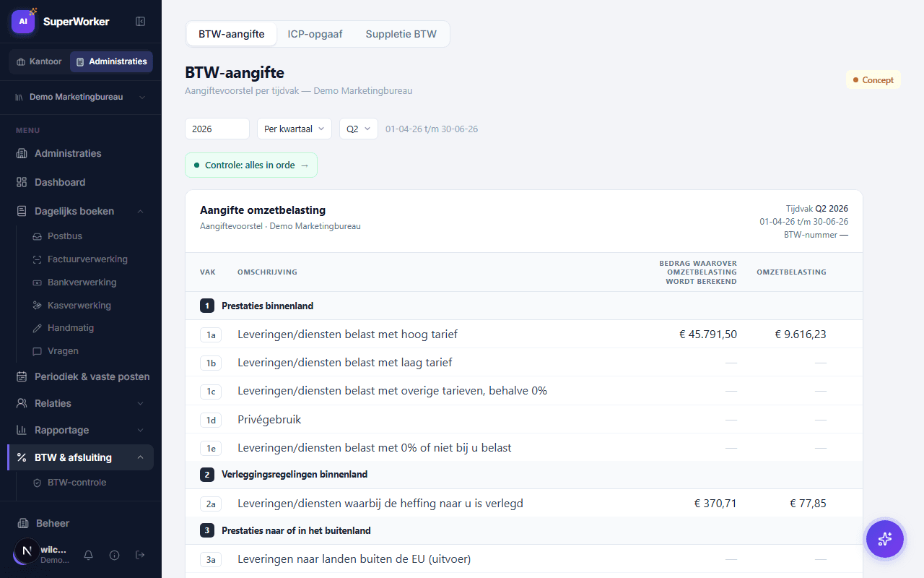
Task: Click the user avatar N badge
Action: pos(27,551)
